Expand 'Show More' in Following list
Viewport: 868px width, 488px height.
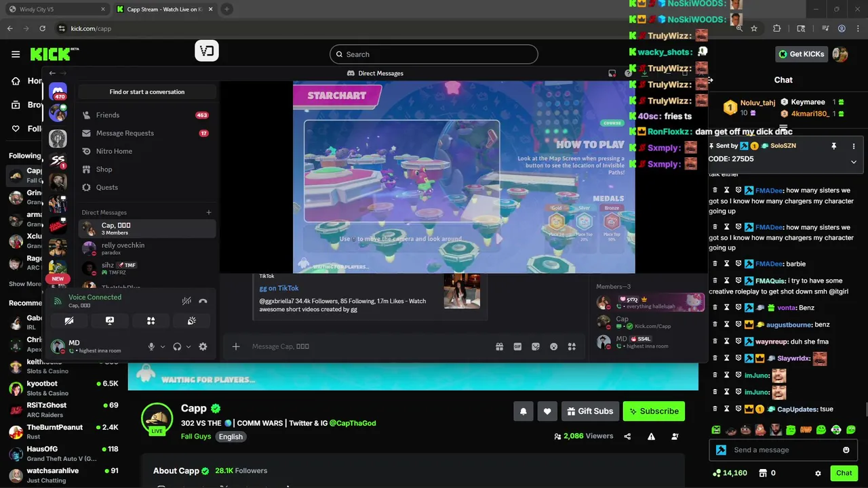click(25, 284)
